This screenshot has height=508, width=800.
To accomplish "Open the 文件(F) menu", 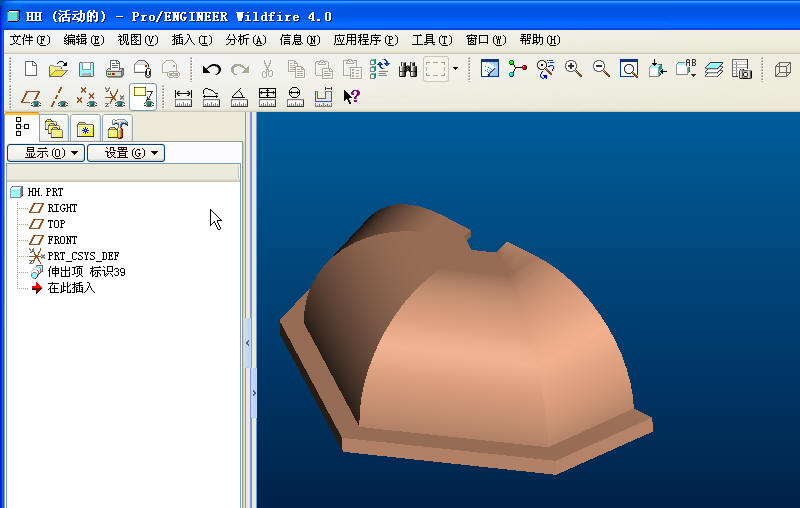I will coord(30,40).
